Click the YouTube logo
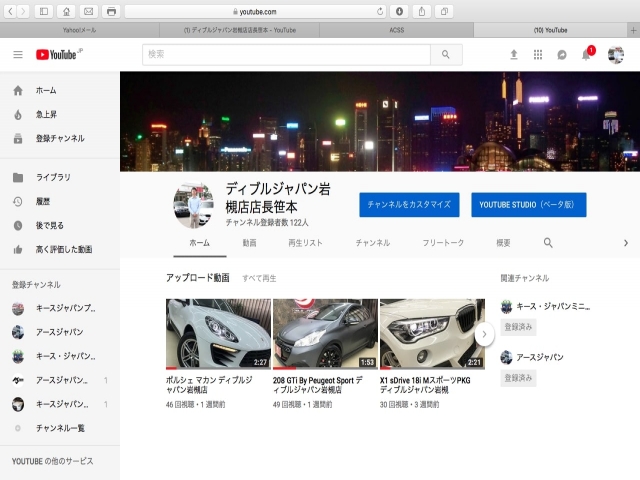Screen dimensions: 640x480 tap(59, 54)
